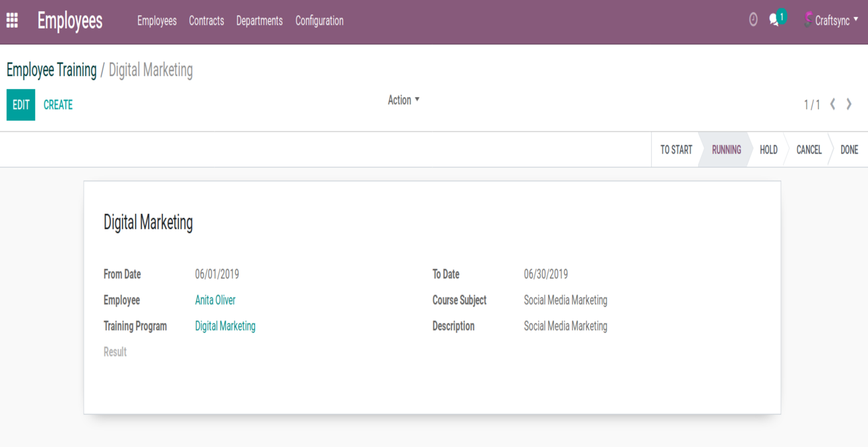Click the Craftsync user avatar icon
Image resolution: width=868 pixels, height=447 pixels.
(807, 20)
